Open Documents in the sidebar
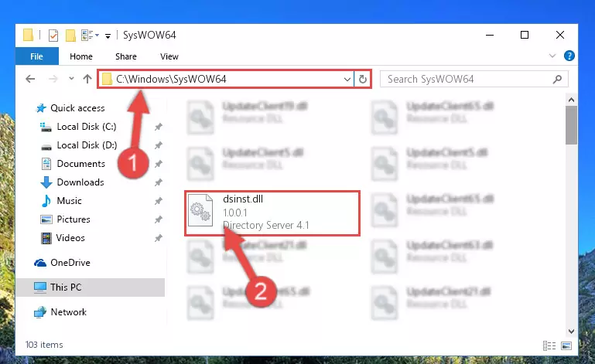This screenshot has width=595, height=364. pyautogui.click(x=80, y=164)
